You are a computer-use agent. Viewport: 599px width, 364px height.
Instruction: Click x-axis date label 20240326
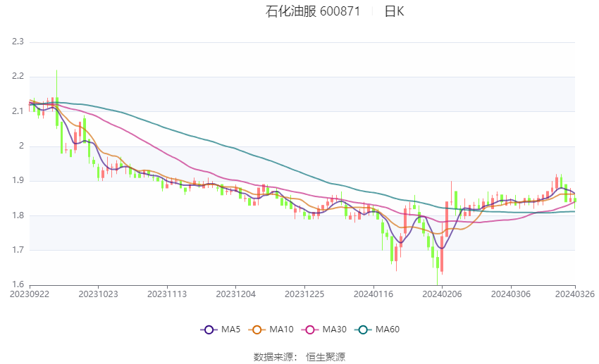click(x=575, y=294)
